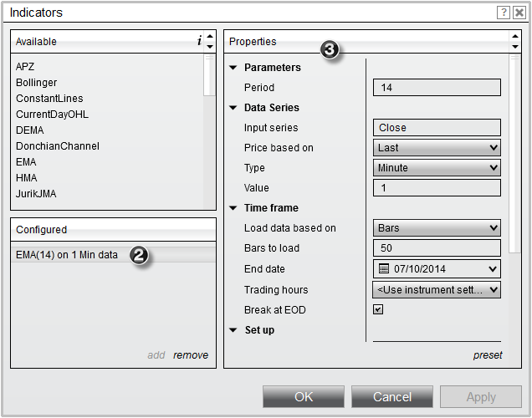This screenshot has height=418, width=532.
Task: Click the Period input field
Action: 436,88
